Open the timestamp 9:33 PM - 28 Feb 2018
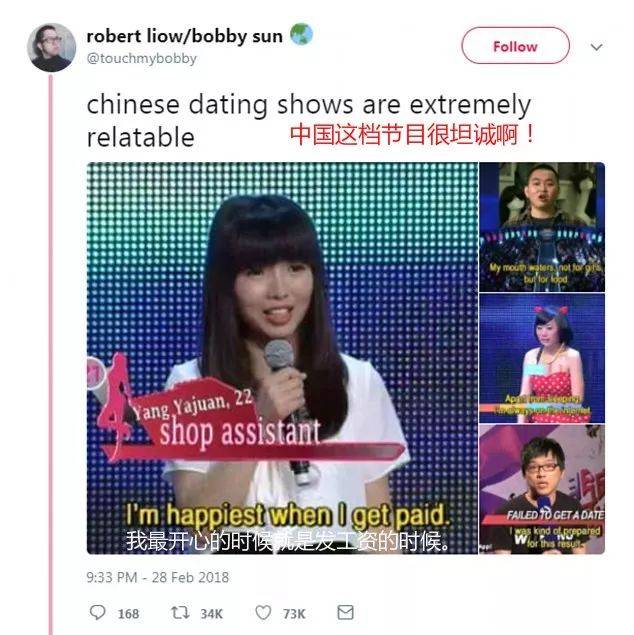634x635 pixels. click(157, 577)
